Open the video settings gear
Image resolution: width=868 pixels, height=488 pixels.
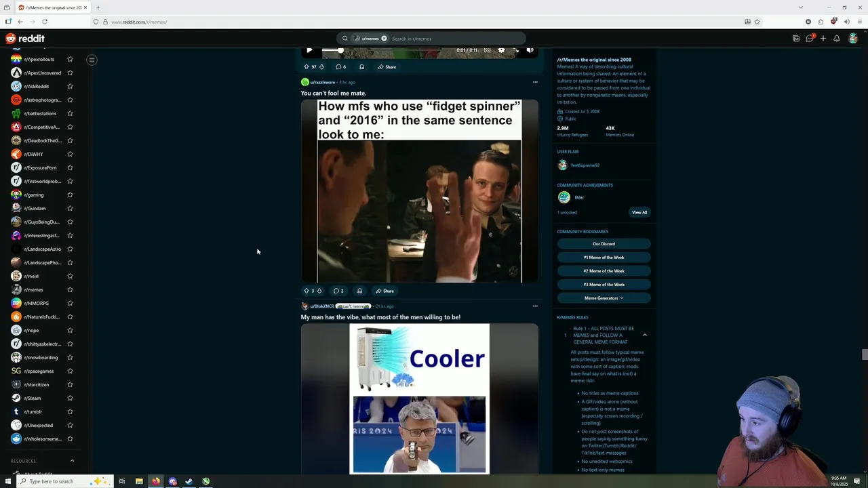501,50
